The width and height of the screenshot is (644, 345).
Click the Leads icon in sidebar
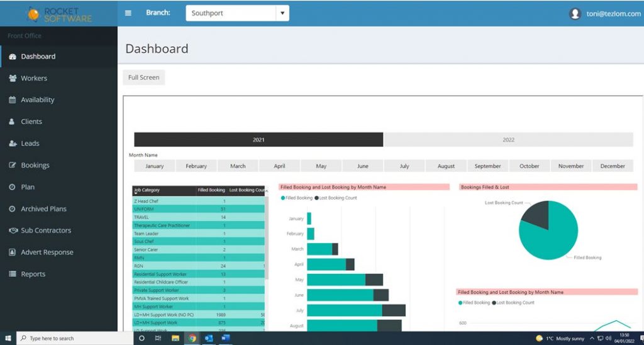point(13,144)
